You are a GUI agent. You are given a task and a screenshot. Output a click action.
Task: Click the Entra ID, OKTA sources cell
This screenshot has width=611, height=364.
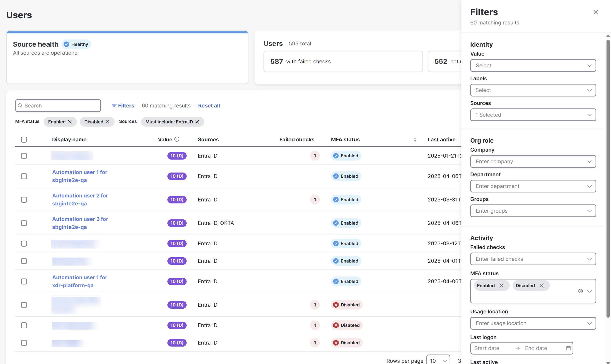tap(216, 223)
